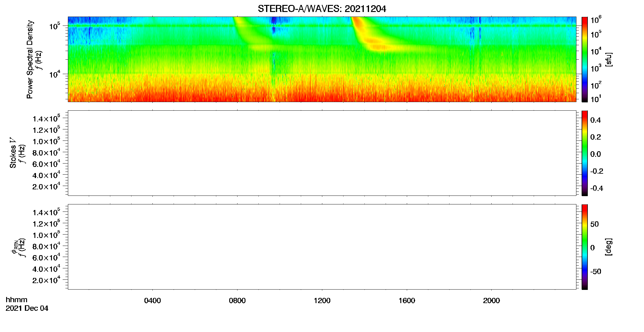Click the 1.4×10^5 tick on the Stokes V axis

[46, 118]
